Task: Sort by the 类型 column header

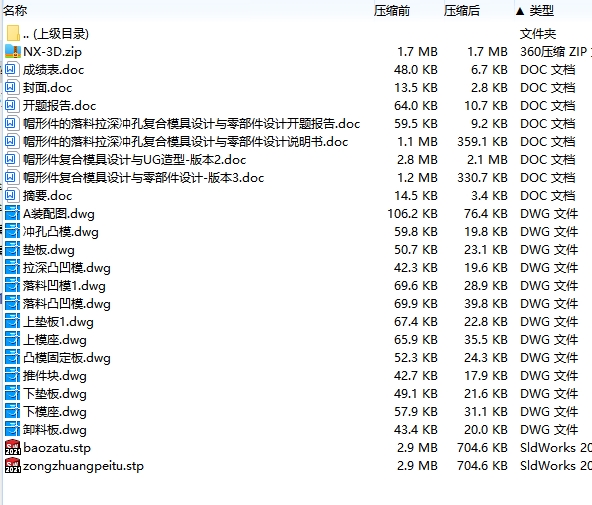Action: click(541, 11)
